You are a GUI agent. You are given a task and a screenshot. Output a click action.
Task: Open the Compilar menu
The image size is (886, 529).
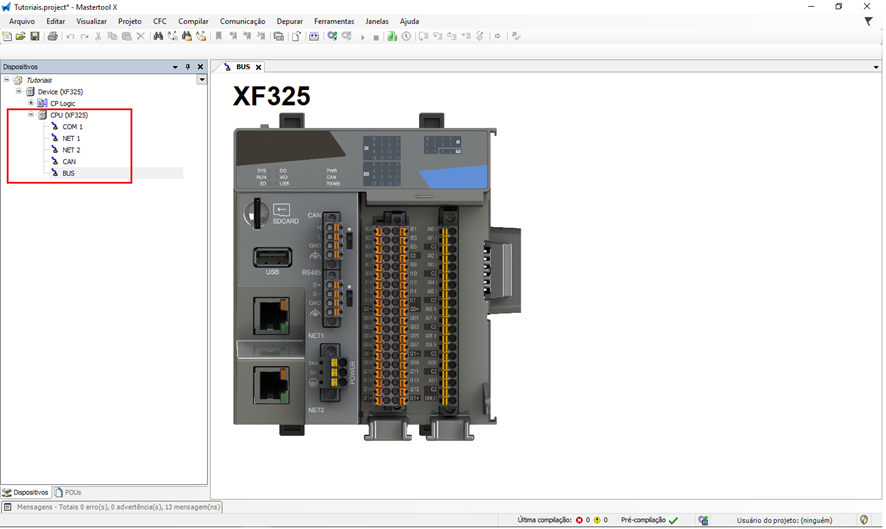pyautogui.click(x=193, y=21)
